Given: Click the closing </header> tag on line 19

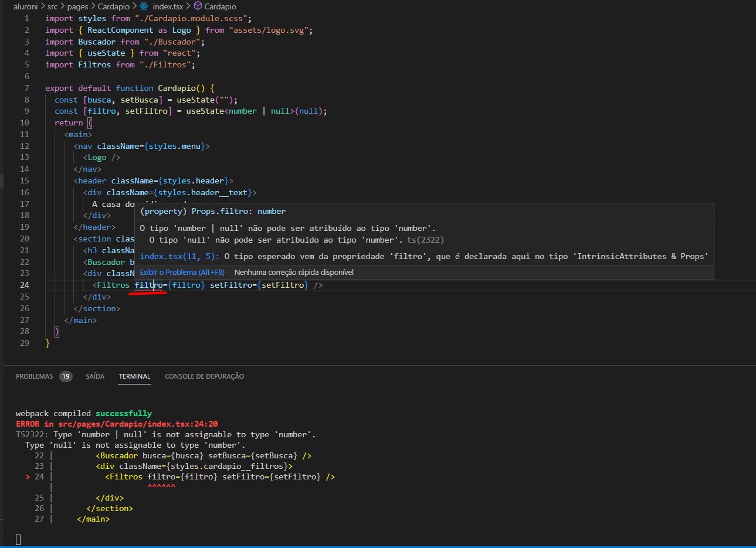Looking at the screenshot, I should [94, 227].
